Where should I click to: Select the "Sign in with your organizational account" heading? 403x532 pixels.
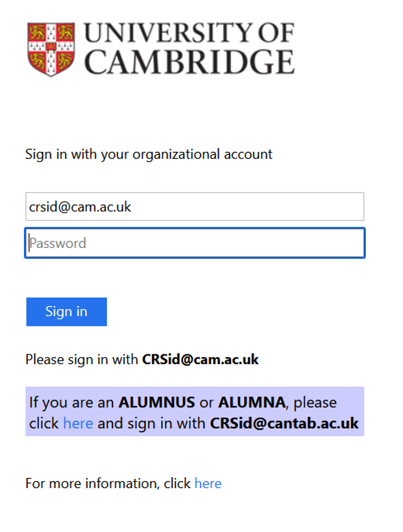pos(149,154)
